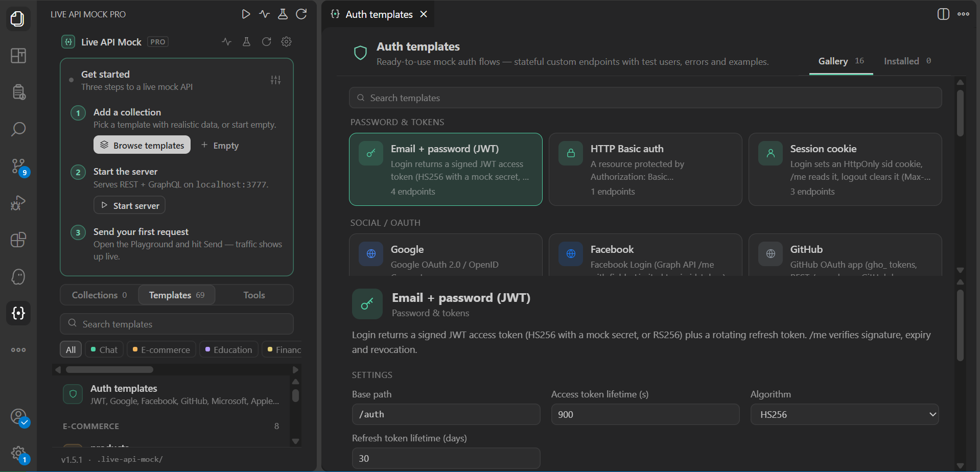Click version text v1.5.1 at panel bottom
This screenshot has width=980, height=472.
click(x=72, y=459)
